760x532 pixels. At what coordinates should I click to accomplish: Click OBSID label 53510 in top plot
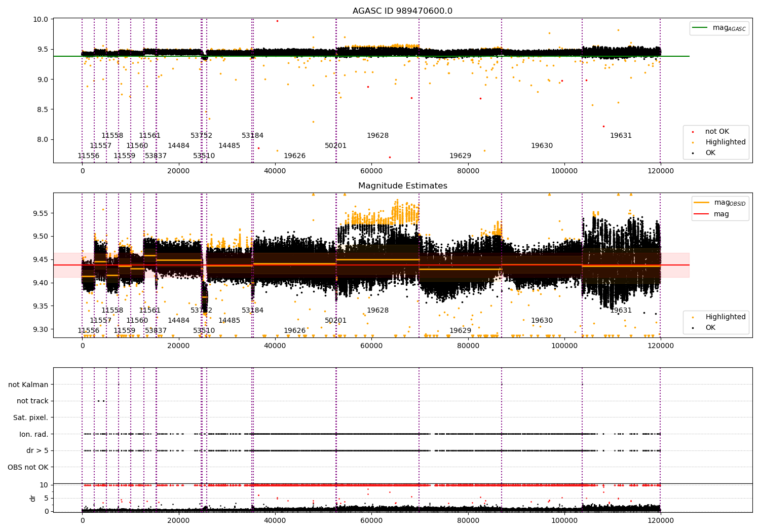tap(204, 156)
